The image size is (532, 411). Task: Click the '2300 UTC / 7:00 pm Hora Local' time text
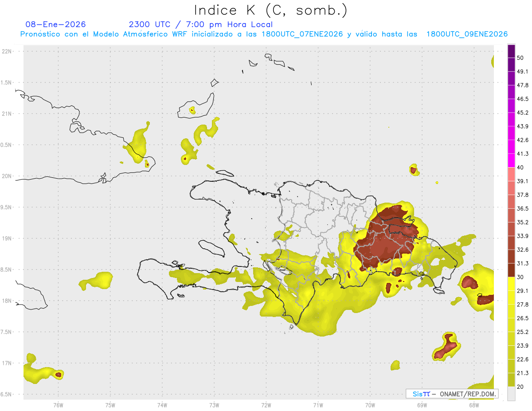click(x=200, y=24)
